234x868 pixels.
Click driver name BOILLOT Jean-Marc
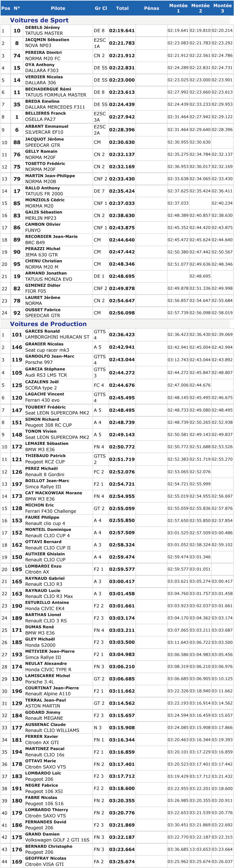point(47,481)
